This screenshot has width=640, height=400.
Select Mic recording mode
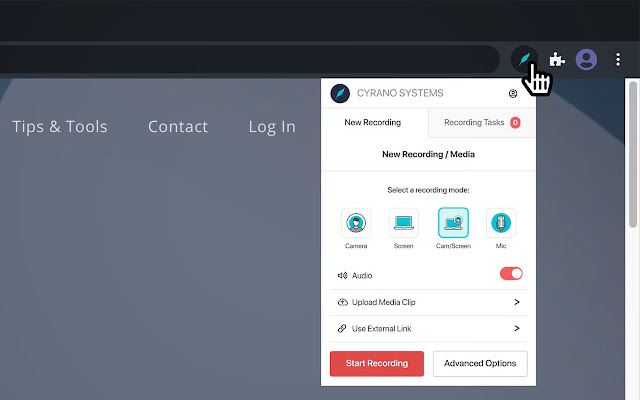click(x=501, y=223)
